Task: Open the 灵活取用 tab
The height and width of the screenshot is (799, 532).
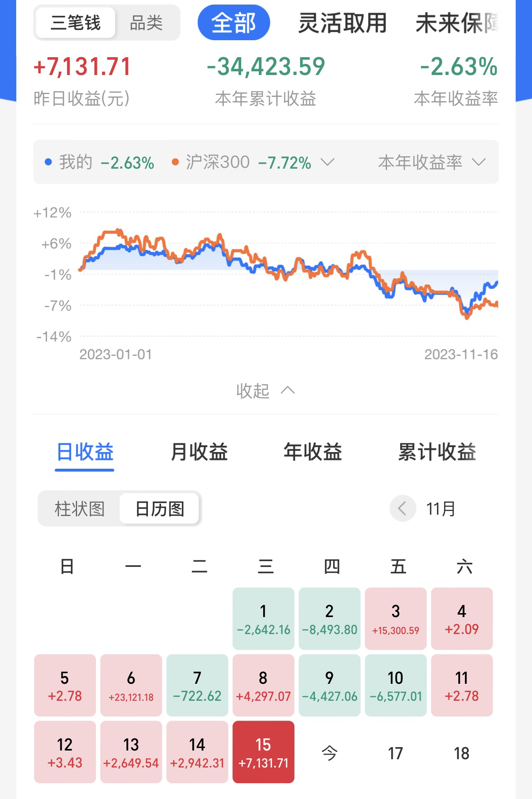Action: point(342,23)
